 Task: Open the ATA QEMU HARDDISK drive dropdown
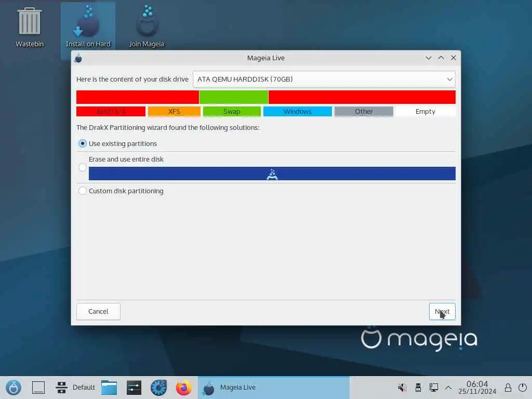(x=324, y=79)
